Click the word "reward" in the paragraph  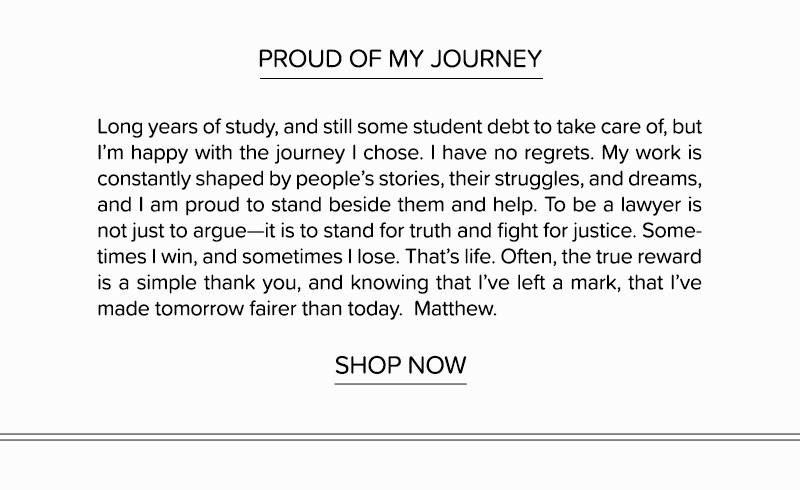(665, 258)
